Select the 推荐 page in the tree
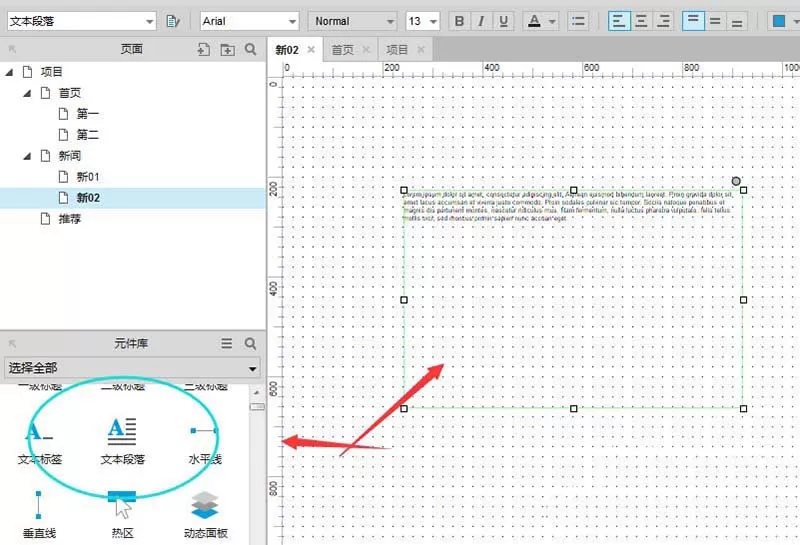 click(69, 219)
